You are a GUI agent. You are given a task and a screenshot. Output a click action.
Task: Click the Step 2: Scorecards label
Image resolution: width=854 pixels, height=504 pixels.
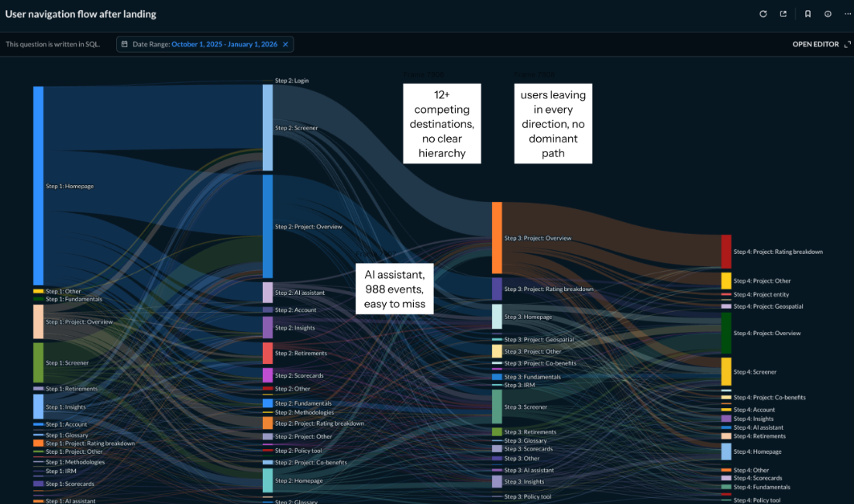(x=299, y=375)
